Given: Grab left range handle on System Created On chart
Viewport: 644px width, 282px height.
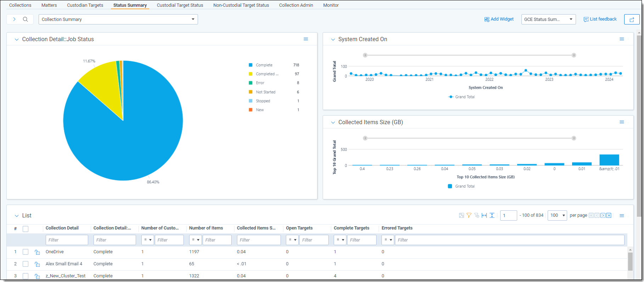Looking at the screenshot, I should [365, 55].
